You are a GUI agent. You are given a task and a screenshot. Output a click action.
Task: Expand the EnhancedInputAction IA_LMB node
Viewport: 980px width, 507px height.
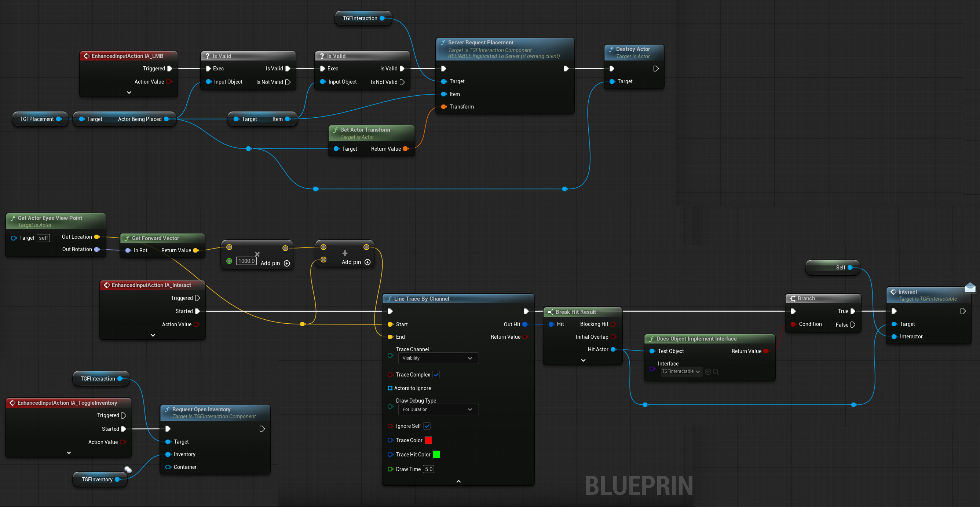click(x=129, y=92)
